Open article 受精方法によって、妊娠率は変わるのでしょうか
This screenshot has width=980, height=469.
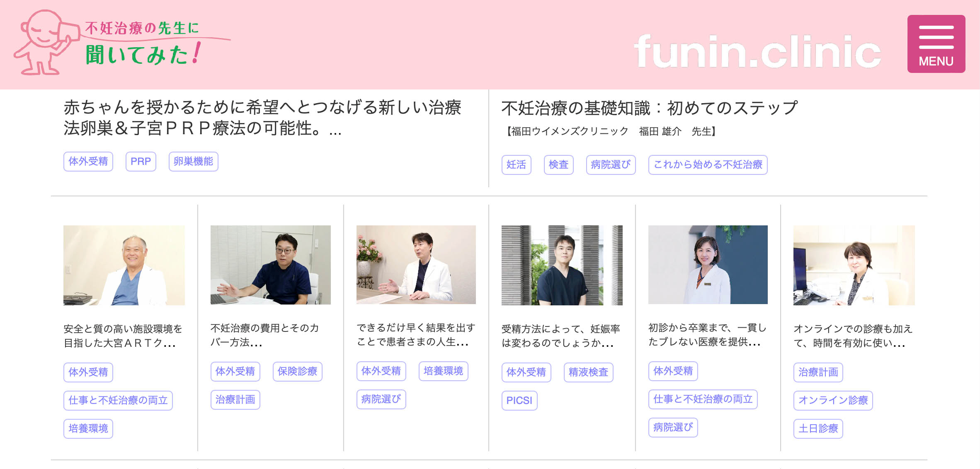tap(560, 336)
